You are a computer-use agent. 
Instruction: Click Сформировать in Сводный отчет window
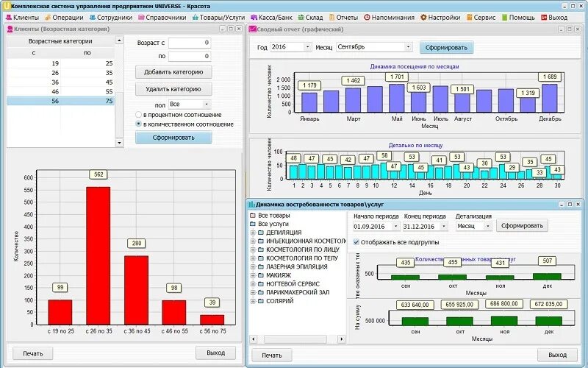tap(446, 48)
